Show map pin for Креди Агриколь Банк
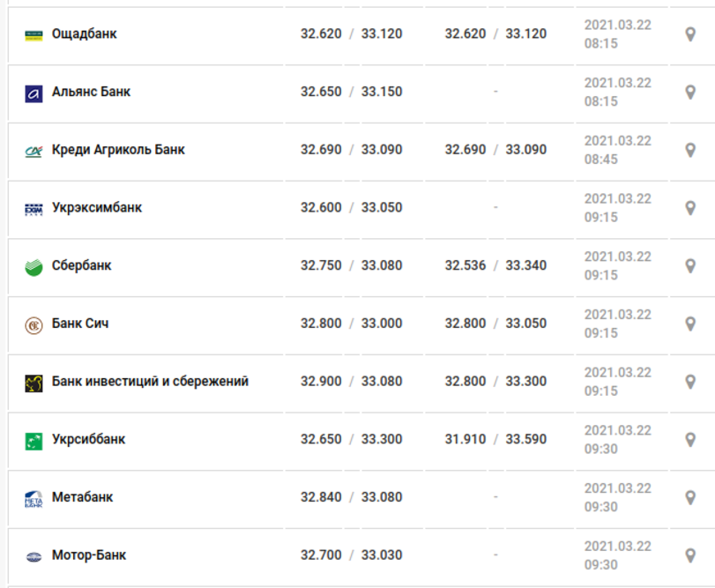The image size is (715, 588). coord(690,150)
